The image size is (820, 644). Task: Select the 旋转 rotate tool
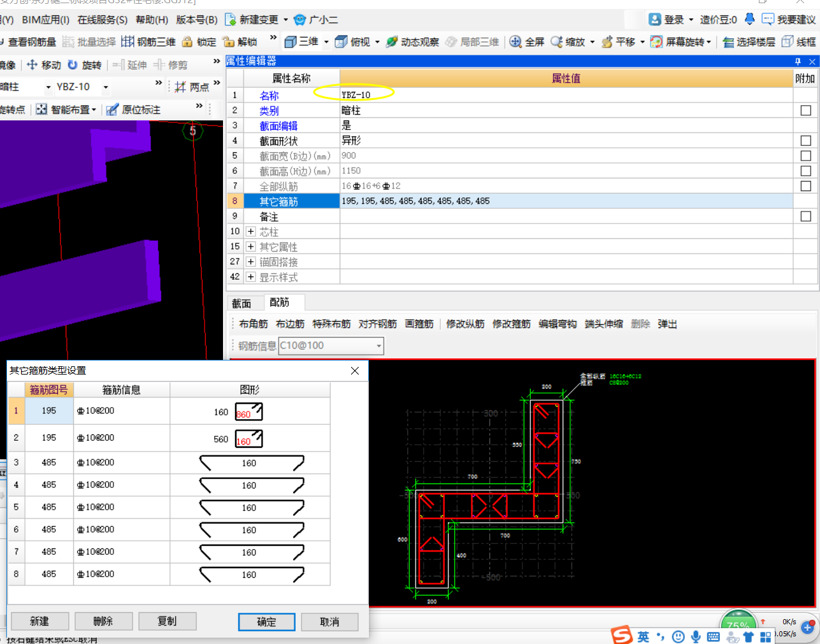tap(84, 65)
